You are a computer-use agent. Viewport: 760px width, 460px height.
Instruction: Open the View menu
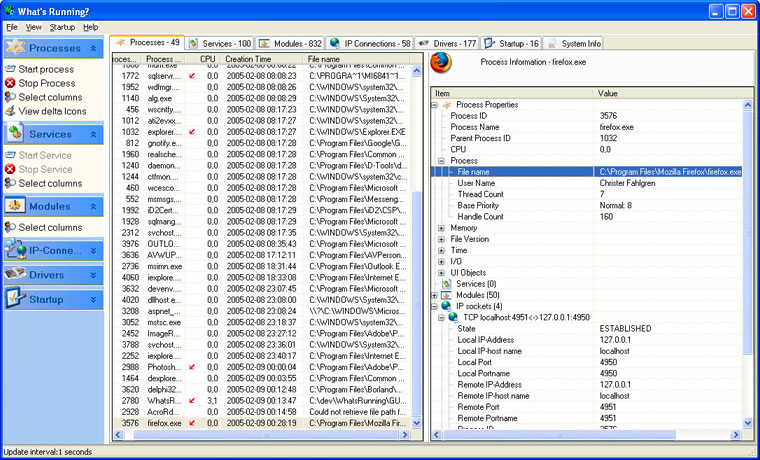tap(33, 27)
